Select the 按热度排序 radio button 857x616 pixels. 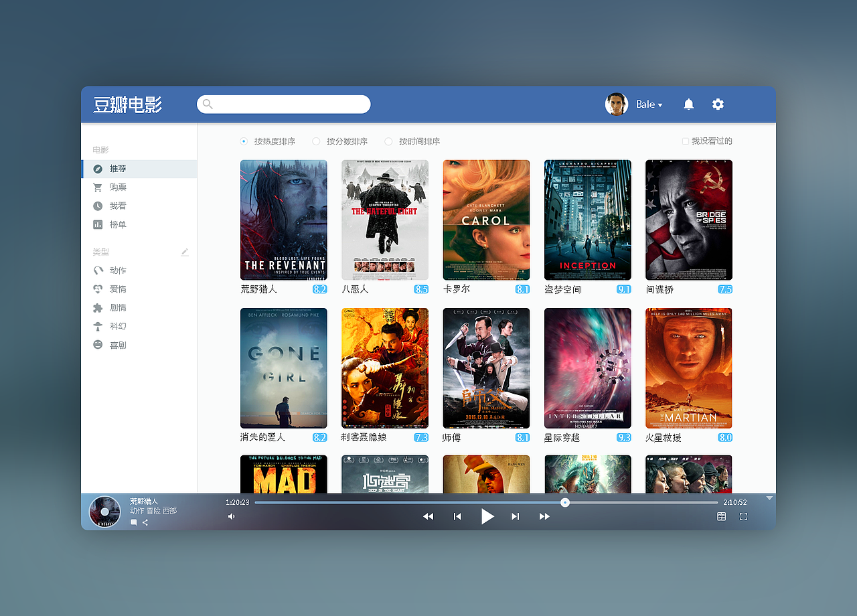[244, 141]
